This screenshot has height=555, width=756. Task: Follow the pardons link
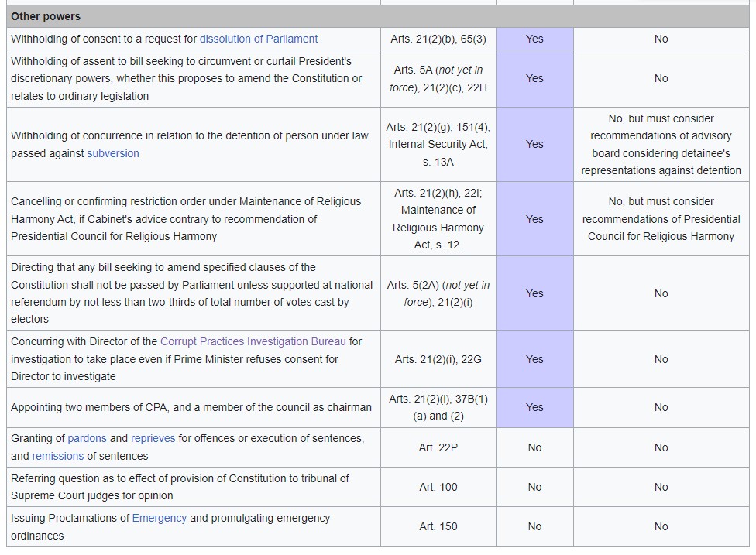[x=87, y=438]
